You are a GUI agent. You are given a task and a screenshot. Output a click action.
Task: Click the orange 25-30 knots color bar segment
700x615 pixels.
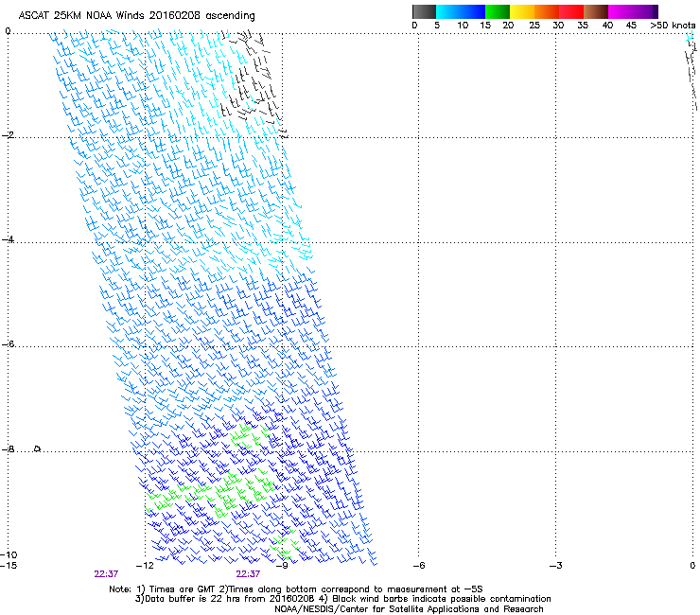[x=547, y=11]
